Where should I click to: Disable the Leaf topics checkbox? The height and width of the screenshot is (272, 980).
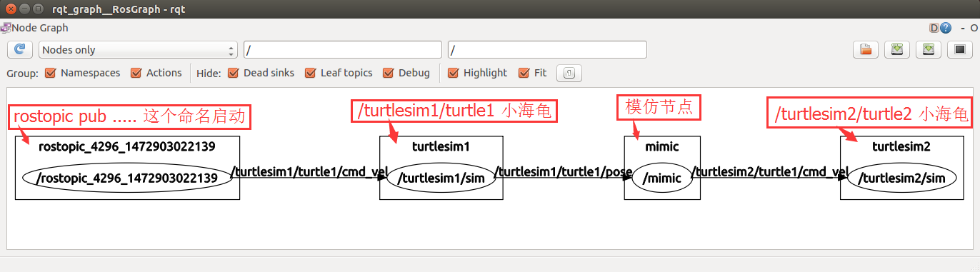(310, 73)
